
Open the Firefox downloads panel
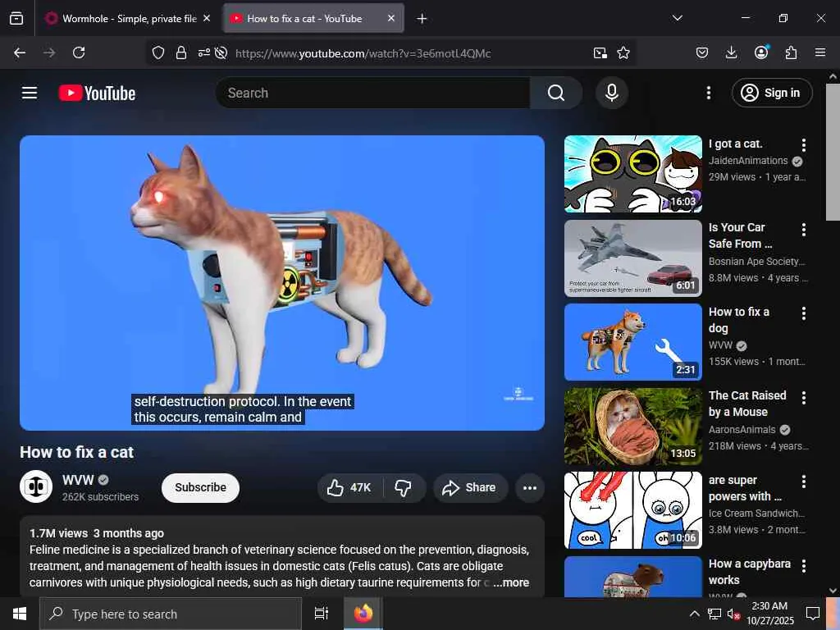(x=731, y=52)
